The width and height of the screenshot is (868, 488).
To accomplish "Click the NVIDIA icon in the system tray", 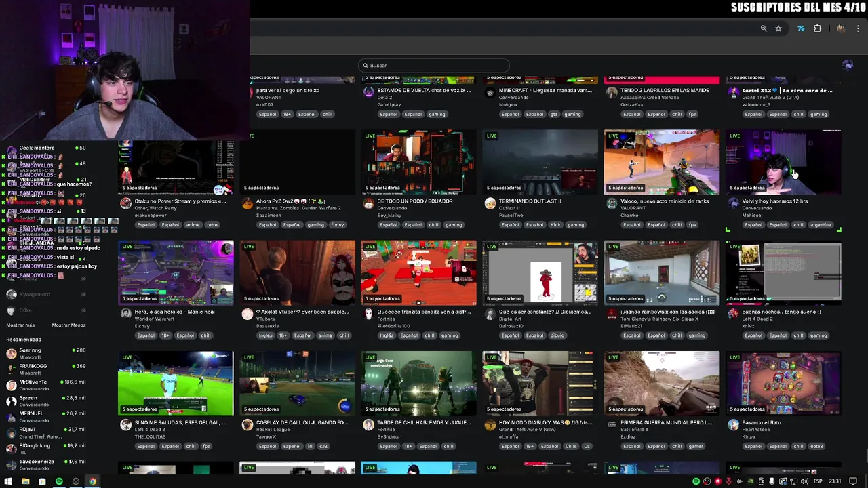I will pyautogui.click(x=750, y=481).
